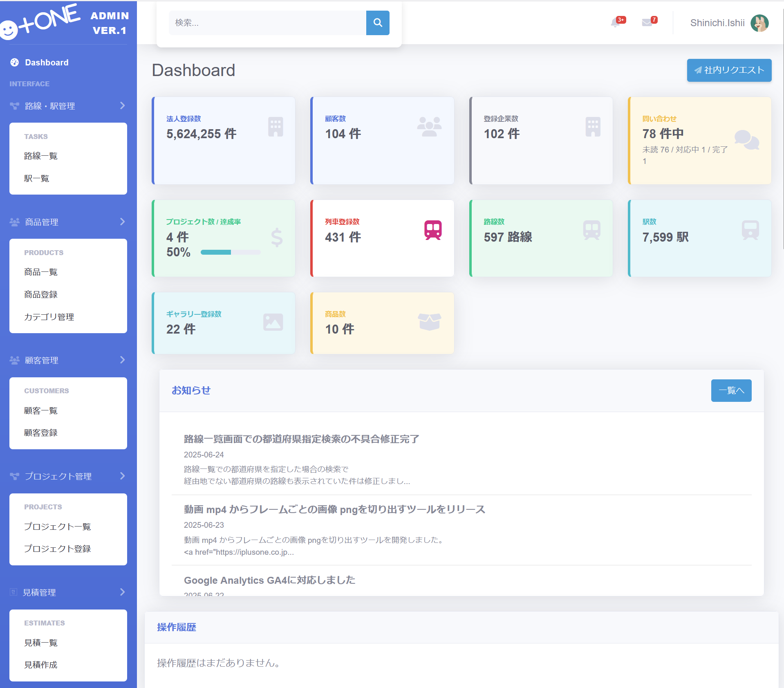Collapse 顧客管理 section chevron
This screenshot has height=688, width=784.
tap(122, 360)
